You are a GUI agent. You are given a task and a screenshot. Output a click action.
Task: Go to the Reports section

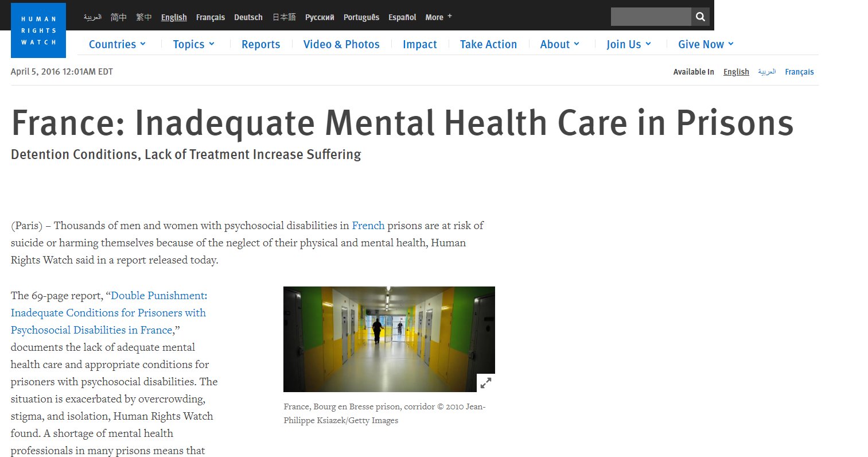(x=261, y=44)
